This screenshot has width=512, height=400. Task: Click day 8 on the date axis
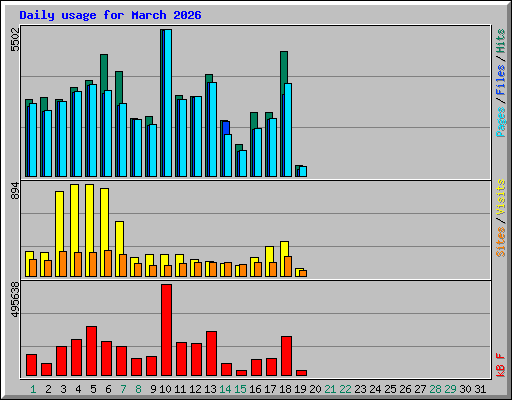coord(138,389)
